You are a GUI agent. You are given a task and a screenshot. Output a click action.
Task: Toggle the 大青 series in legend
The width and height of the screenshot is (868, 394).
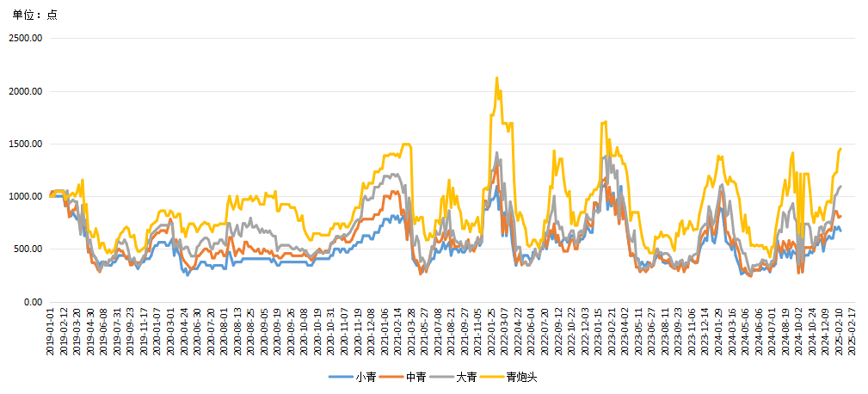pyautogui.click(x=467, y=377)
